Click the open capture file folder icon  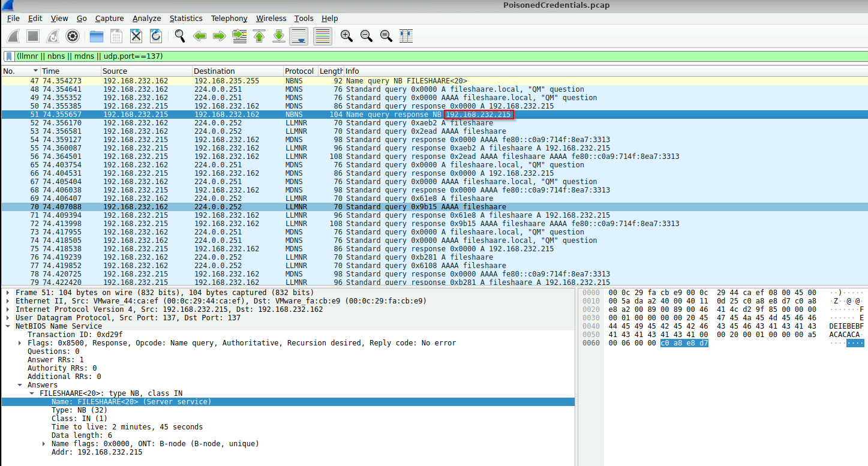(97, 37)
